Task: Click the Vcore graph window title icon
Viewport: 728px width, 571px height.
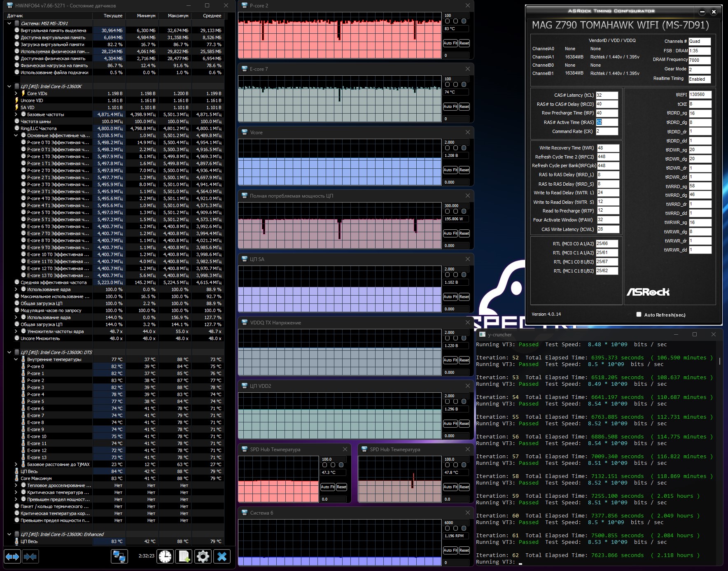Action: tap(244, 133)
